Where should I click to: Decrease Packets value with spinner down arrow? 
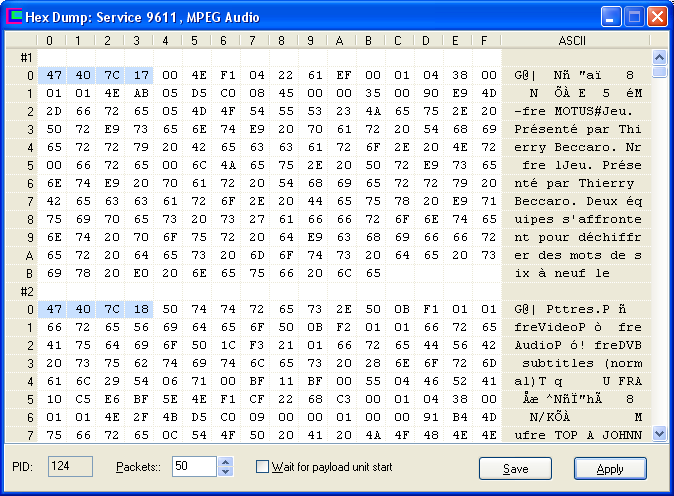click(226, 472)
